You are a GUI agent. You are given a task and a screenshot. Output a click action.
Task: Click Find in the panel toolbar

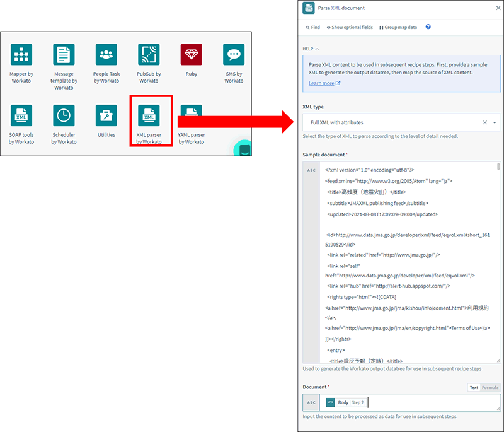[x=312, y=27]
